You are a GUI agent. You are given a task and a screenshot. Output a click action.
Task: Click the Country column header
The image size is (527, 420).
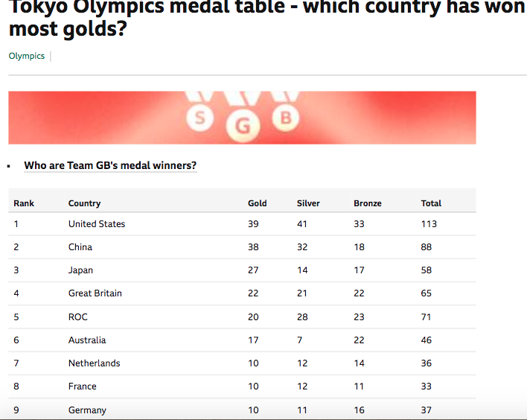click(84, 203)
